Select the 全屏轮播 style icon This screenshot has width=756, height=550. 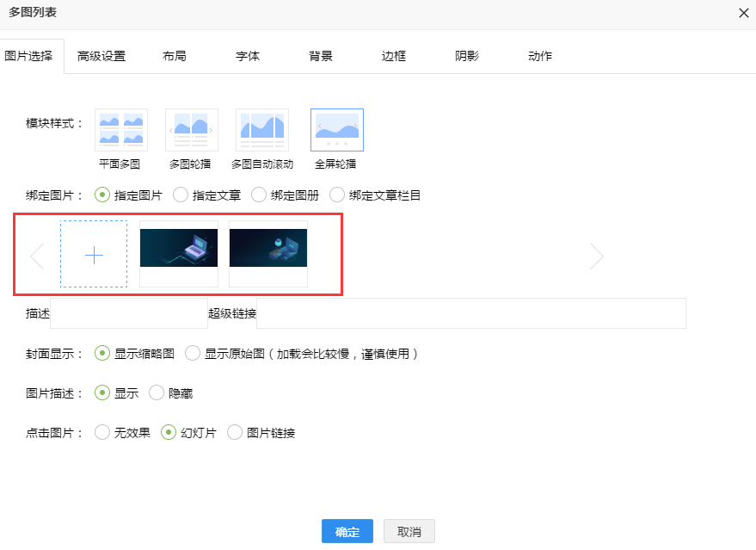pos(337,130)
